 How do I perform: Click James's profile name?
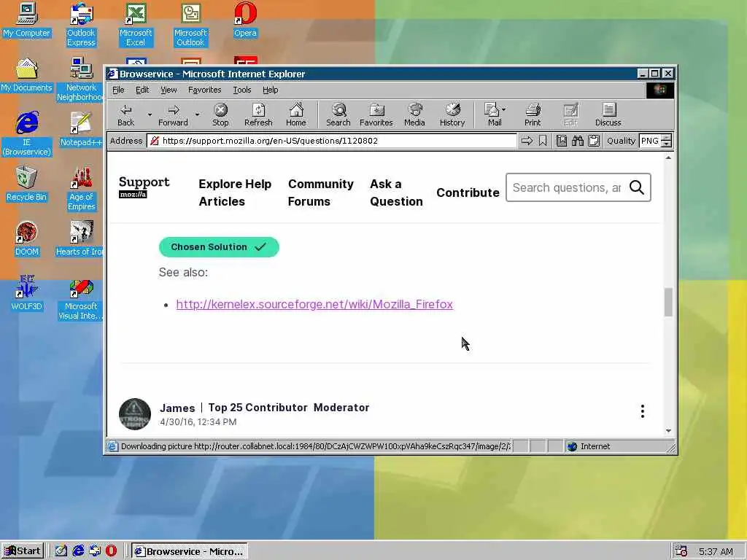click(x=177, y=408)
